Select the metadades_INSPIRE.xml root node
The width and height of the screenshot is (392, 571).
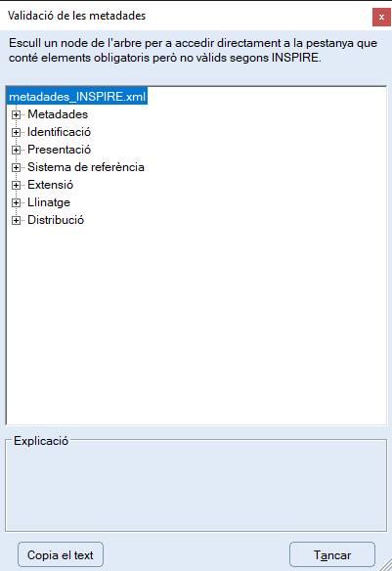77,97
